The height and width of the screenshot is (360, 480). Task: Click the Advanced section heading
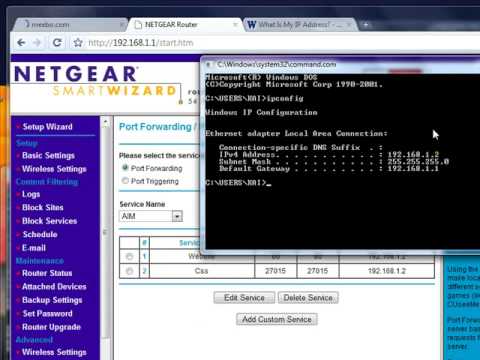tap(34, 340)
